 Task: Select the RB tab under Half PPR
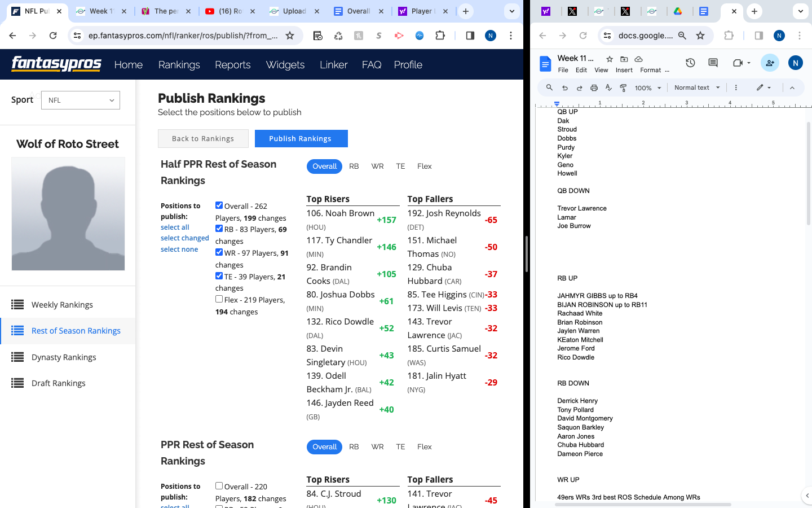[354, 166]
